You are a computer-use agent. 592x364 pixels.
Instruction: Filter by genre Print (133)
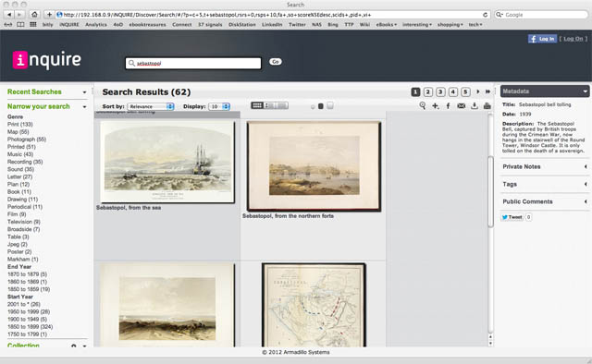pyautogui.click(x=20, y=124)
